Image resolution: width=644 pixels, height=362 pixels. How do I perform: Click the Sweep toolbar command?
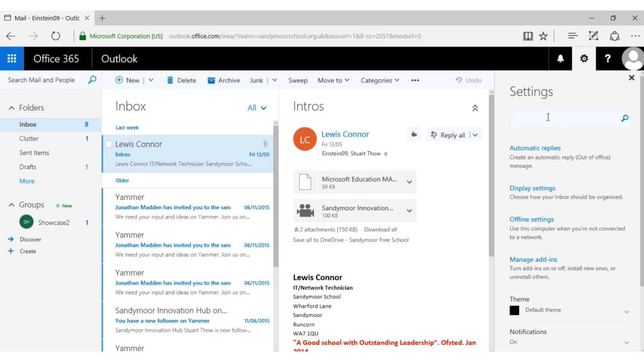point(298,80)
